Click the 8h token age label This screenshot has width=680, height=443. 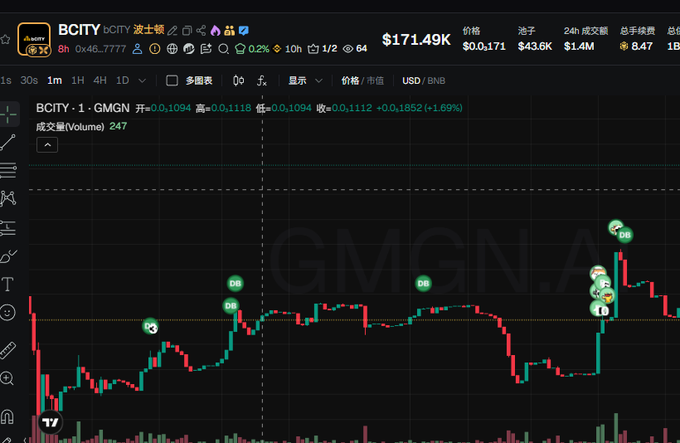coord(63,49)
